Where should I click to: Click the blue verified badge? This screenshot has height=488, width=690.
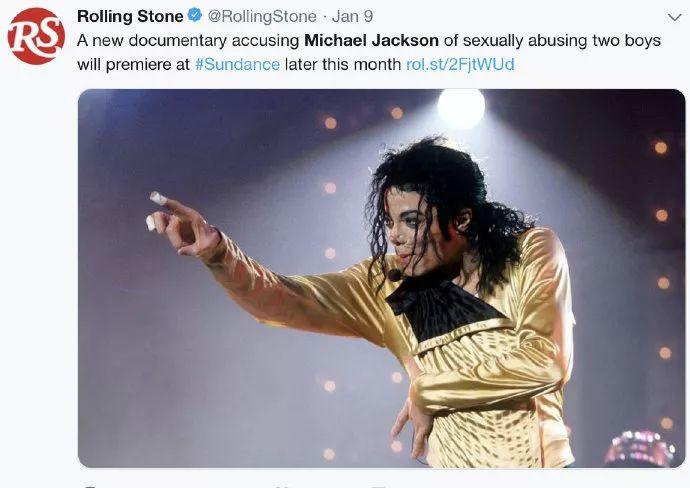195,15
